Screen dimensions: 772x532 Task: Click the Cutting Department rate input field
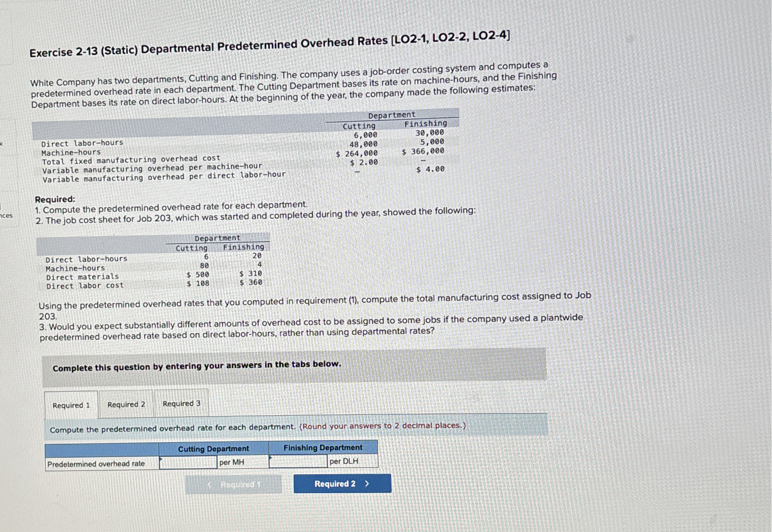[188, 463]
